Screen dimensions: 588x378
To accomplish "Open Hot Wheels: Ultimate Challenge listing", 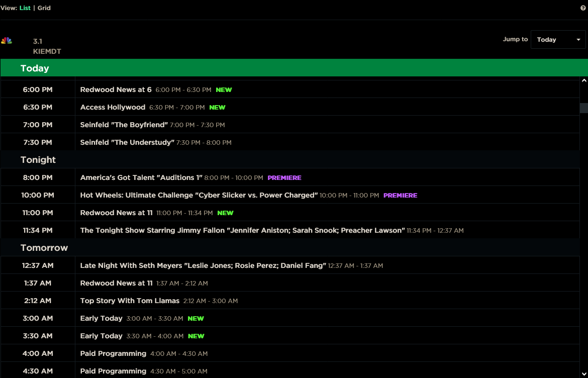I will pos(199,195).
